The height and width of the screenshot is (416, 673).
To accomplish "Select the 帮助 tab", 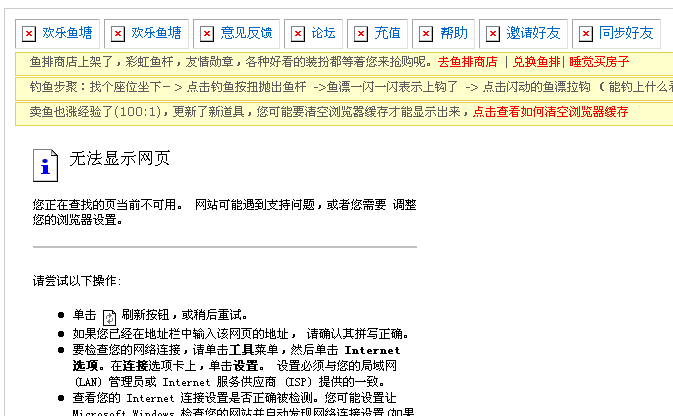I will tap(454, 33).
